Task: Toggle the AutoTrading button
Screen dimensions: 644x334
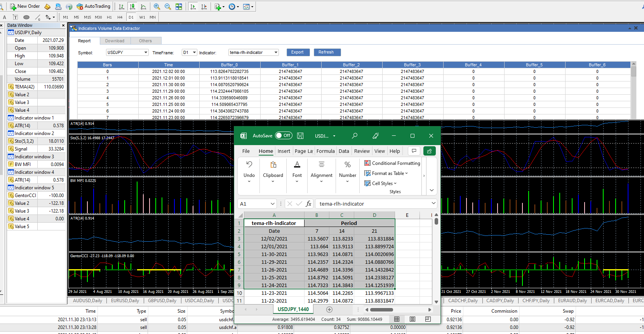Action: (94, 7)
